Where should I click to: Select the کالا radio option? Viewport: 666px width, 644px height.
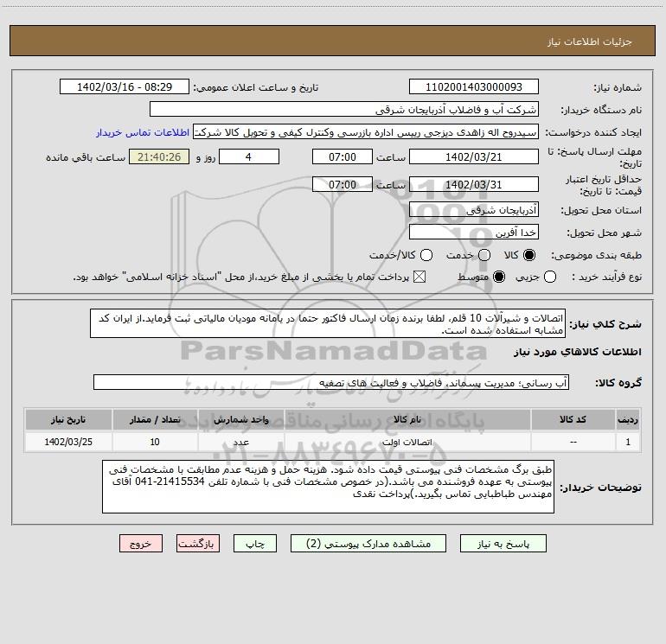(x=529, y=255)
